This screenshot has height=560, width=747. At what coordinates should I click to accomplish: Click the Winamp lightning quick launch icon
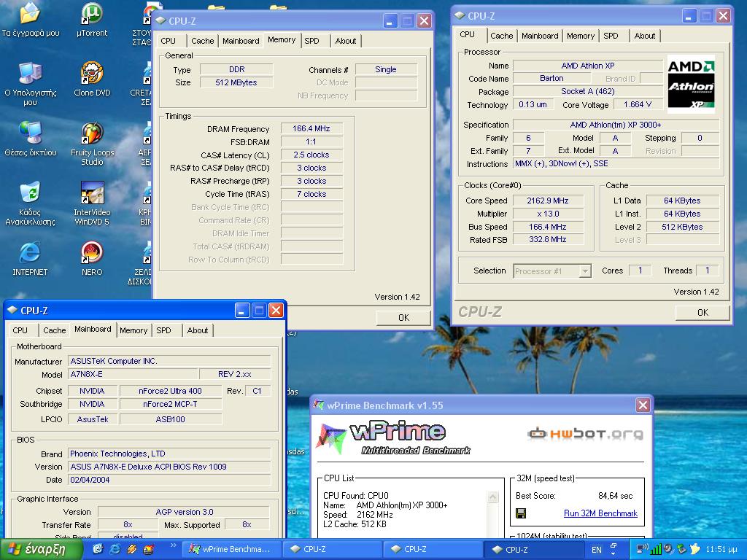[x=131, y=549]
